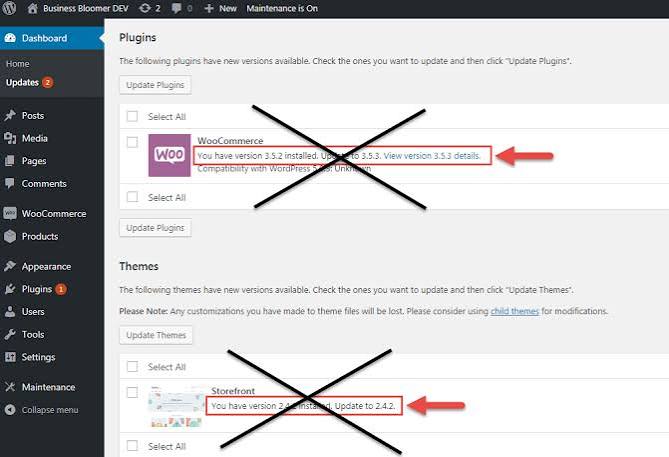Image resolution: width=669 pixels, height=457 pixels.
Task: Click the Plugins plug icon in sidebar
Action: pos(10,289)
